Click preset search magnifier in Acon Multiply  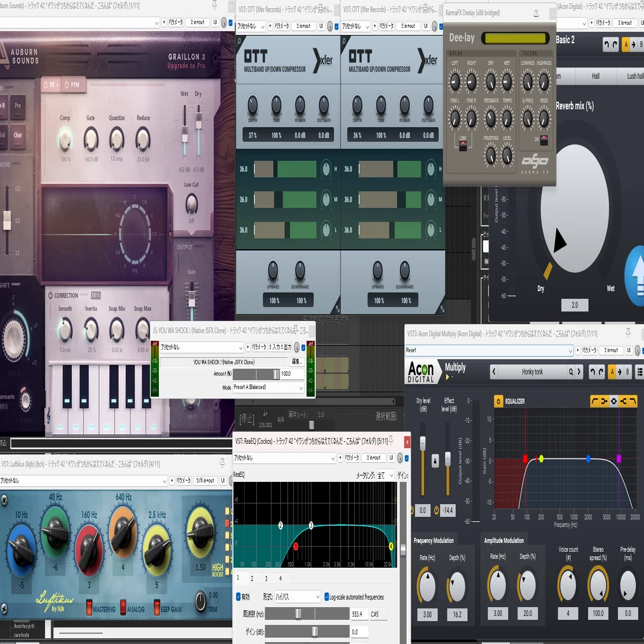[571, 372]
